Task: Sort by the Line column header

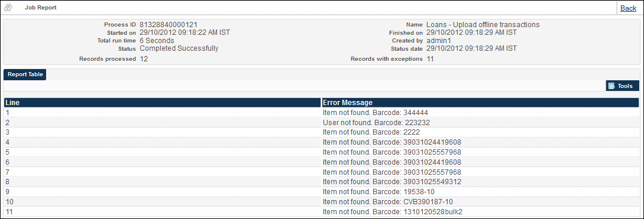Action: point(162,103)
